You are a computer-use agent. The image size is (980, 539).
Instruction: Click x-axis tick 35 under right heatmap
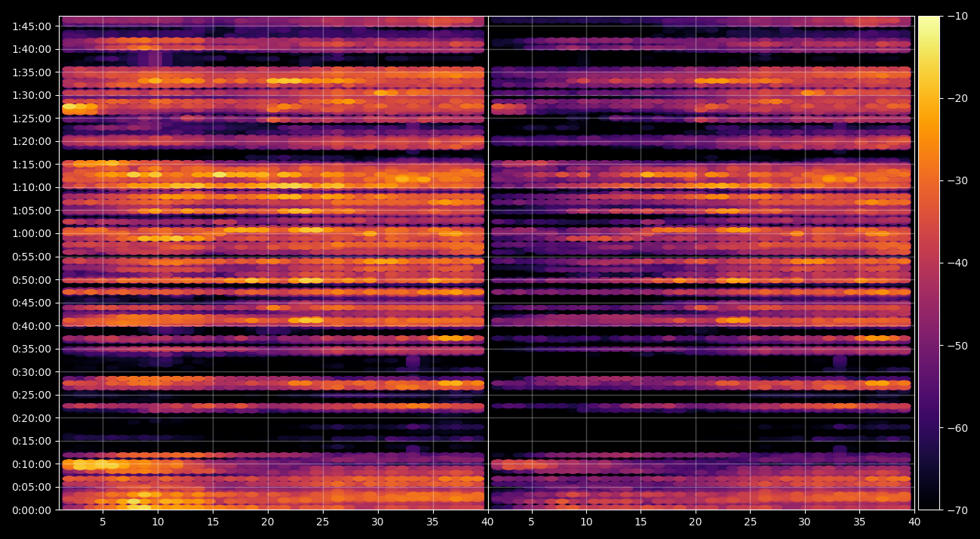(x=860, y=522)
